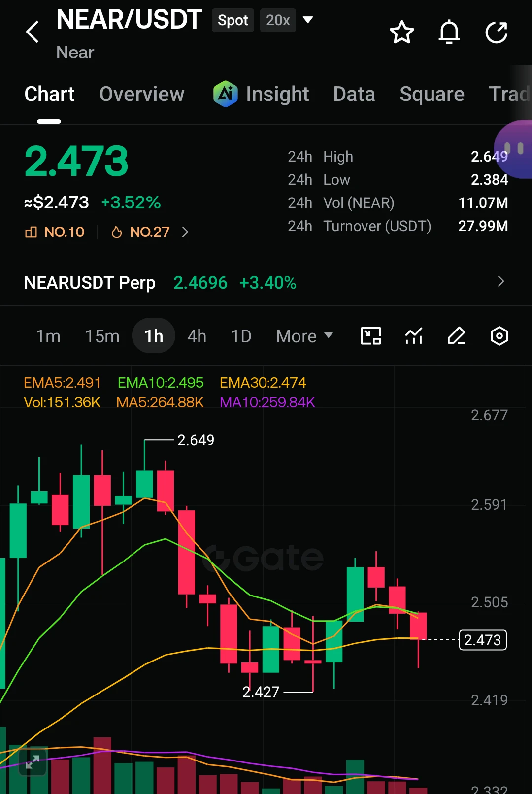Tap the 2.649 high marker on chart
The image size is (532, 794).
click(x=196, y=440)
